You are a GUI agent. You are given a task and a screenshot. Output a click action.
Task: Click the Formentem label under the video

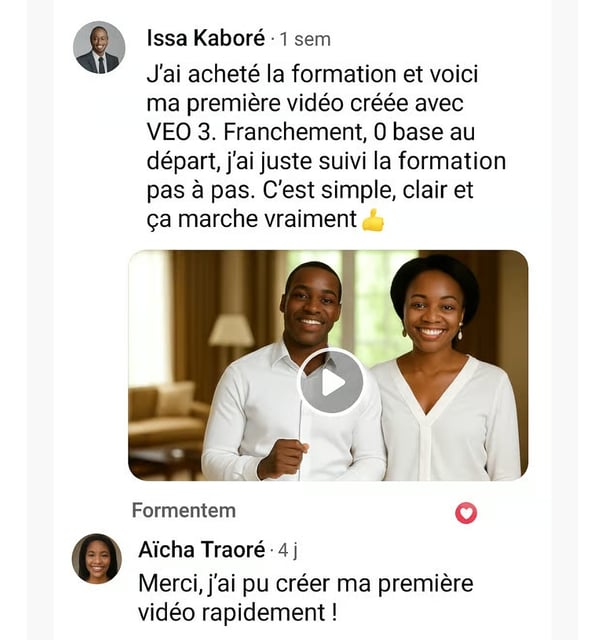184,511
